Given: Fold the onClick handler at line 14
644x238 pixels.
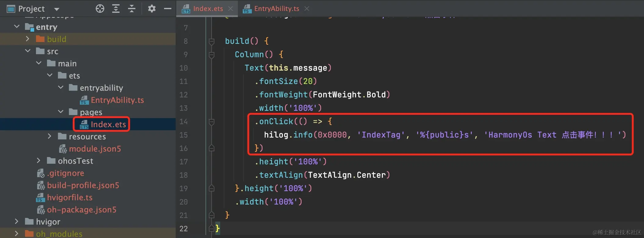Looking at the screenshot, I should pyautogui.click(x=212, y=121).
